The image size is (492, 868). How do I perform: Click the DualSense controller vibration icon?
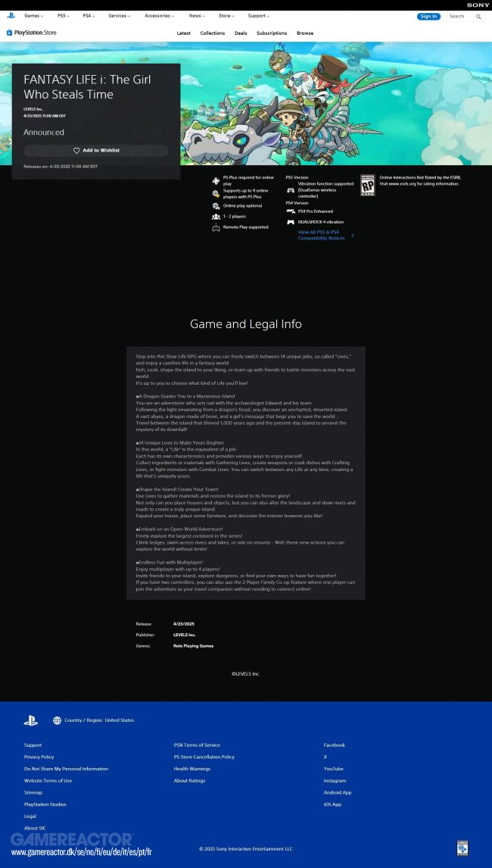pos(290,189)
